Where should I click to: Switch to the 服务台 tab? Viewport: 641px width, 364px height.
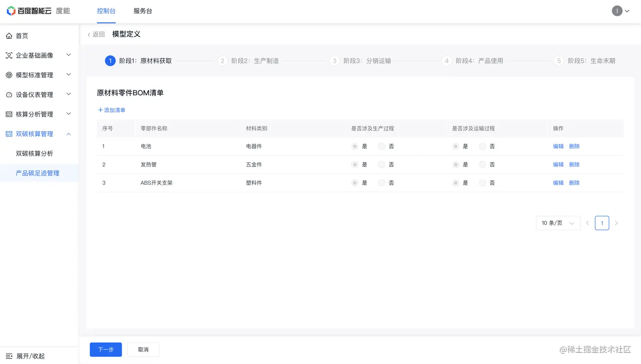coord(143,11)
